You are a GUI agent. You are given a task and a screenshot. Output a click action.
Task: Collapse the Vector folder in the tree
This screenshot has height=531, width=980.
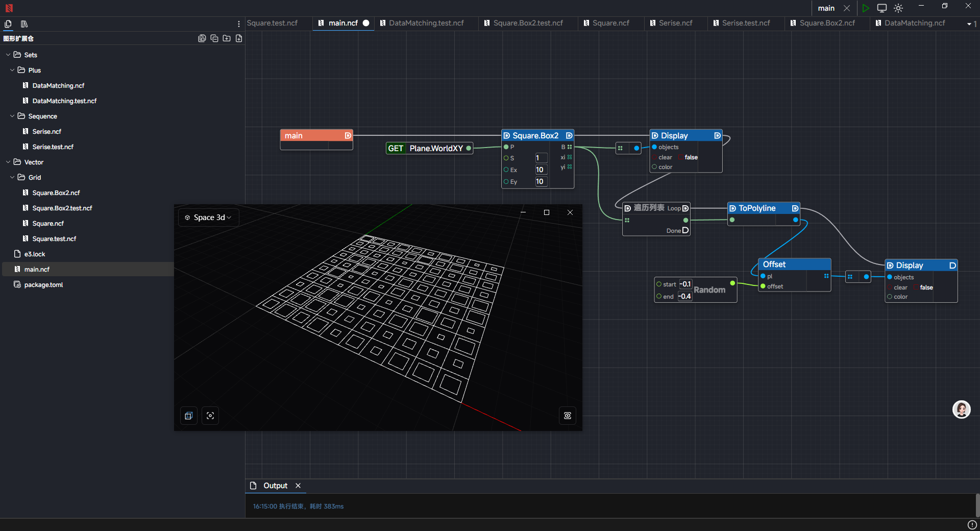[8, 162]
